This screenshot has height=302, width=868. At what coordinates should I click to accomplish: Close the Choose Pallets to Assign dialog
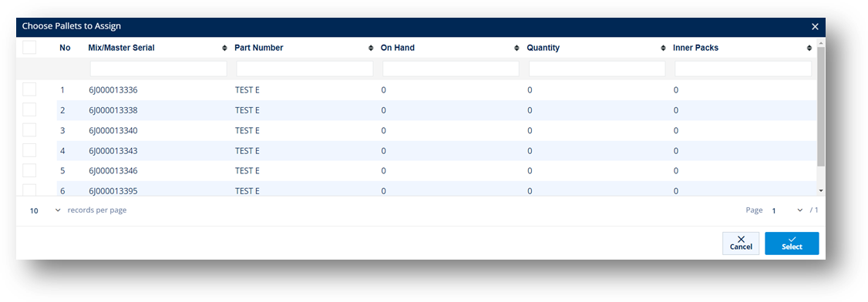[815, 26]
